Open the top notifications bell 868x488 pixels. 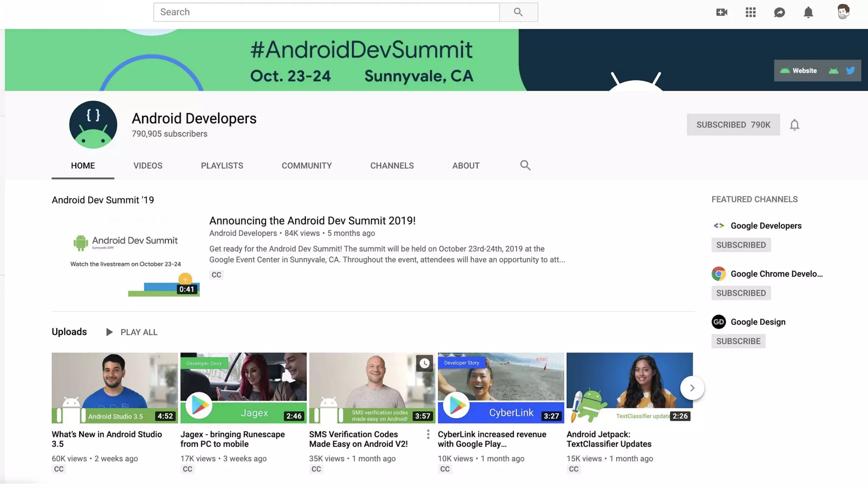click(808, 12)
